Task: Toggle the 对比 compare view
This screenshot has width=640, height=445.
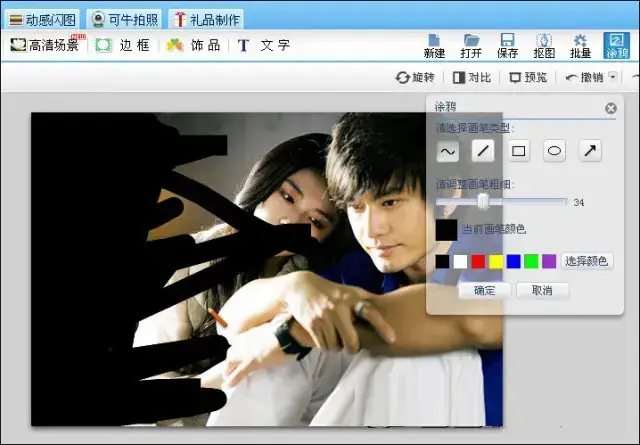Action: (472, 77)
